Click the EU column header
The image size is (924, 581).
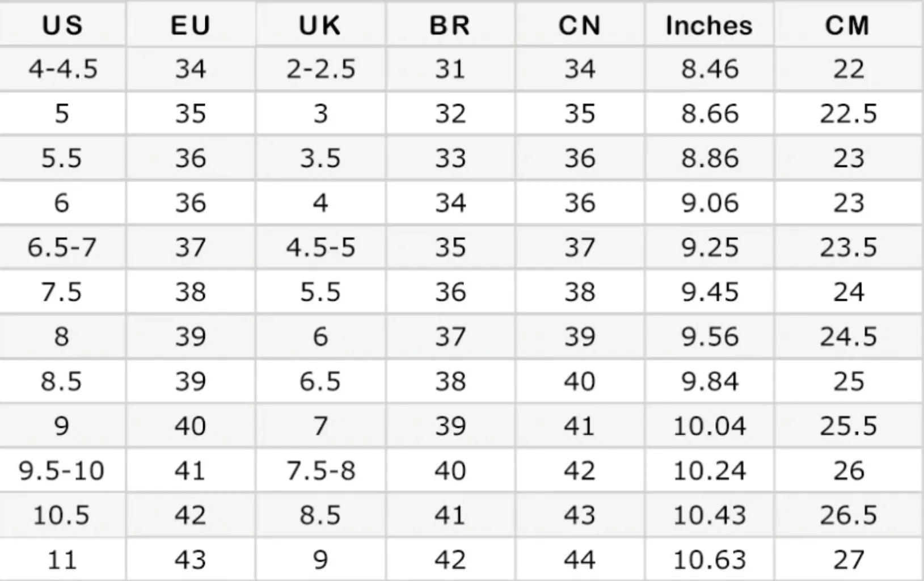(191, 25)
